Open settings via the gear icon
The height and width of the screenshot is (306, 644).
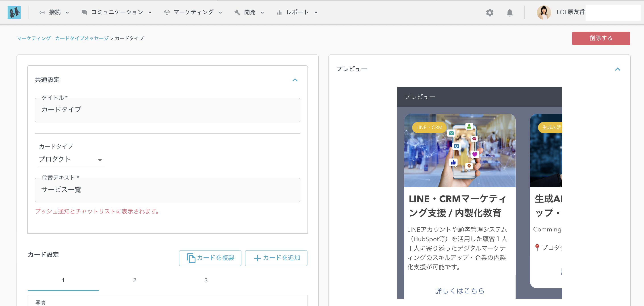point(490,12)
